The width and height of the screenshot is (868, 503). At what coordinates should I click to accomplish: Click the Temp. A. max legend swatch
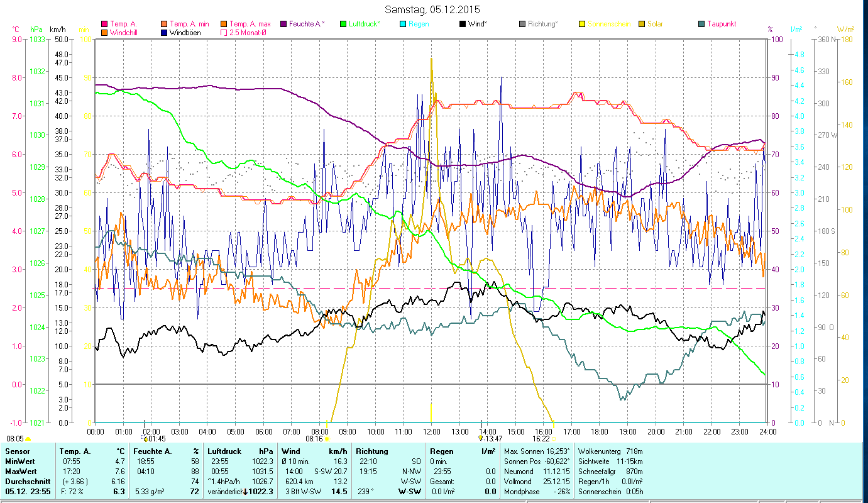(225, 24)
